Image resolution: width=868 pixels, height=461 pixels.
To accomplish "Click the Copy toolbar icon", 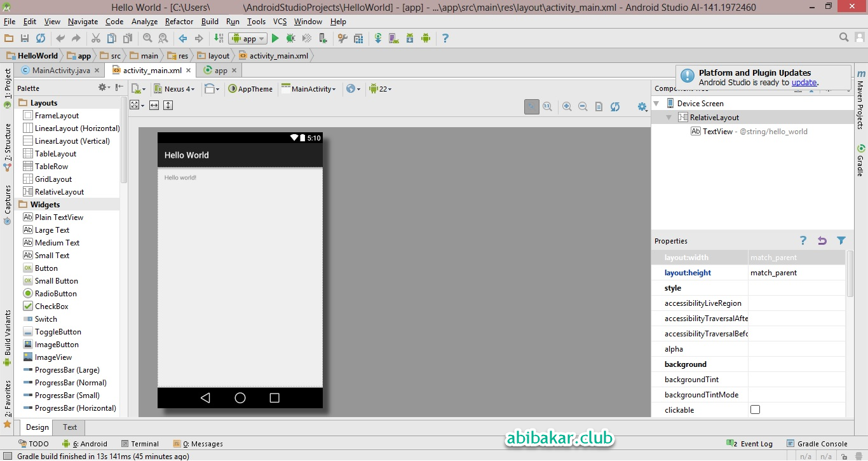I will (x=111, y=39).
